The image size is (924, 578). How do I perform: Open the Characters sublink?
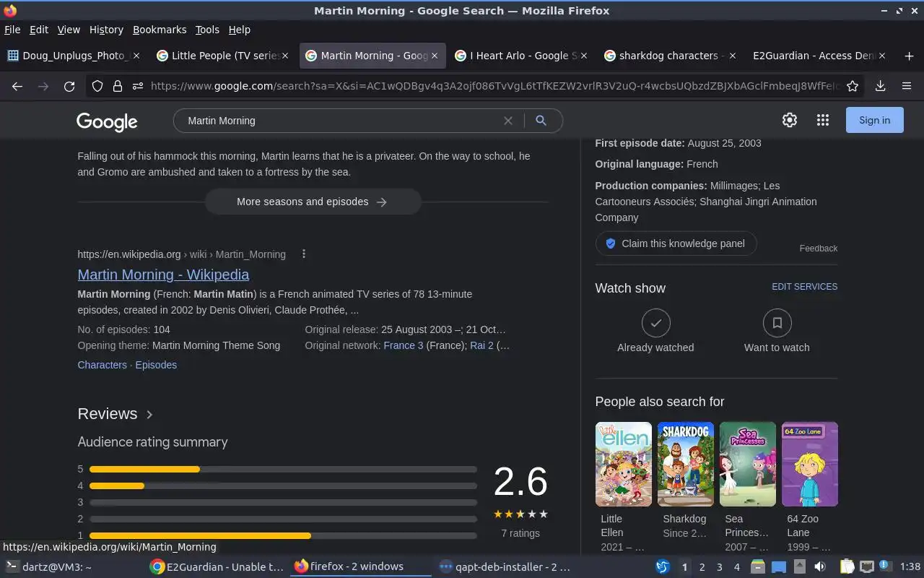tap(102, 365)
